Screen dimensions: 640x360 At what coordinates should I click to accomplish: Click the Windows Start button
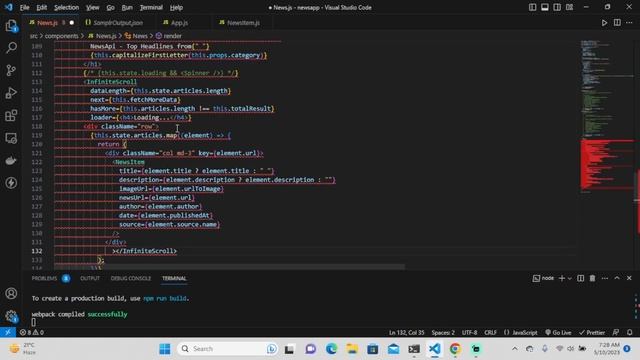(x=165, y=349)
